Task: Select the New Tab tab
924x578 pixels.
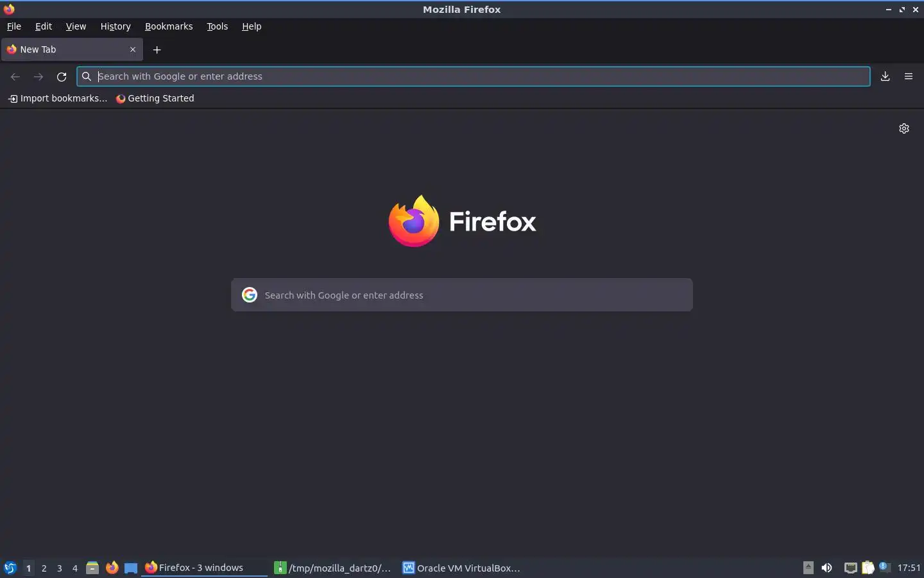Action: tap(72, 49)
